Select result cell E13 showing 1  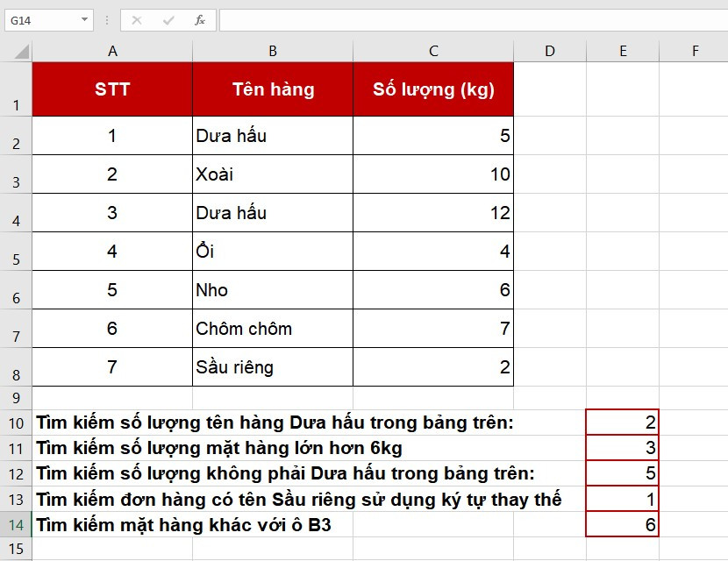(622, 499)
